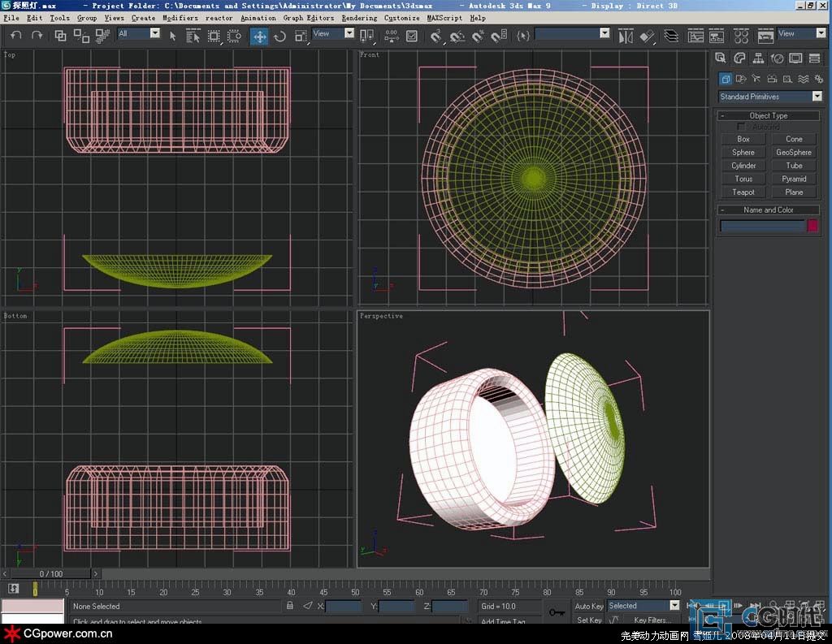This screenshot has height=644, width=832.
Task: Toggle the Set Key mode button
Action: click(589, 619)
